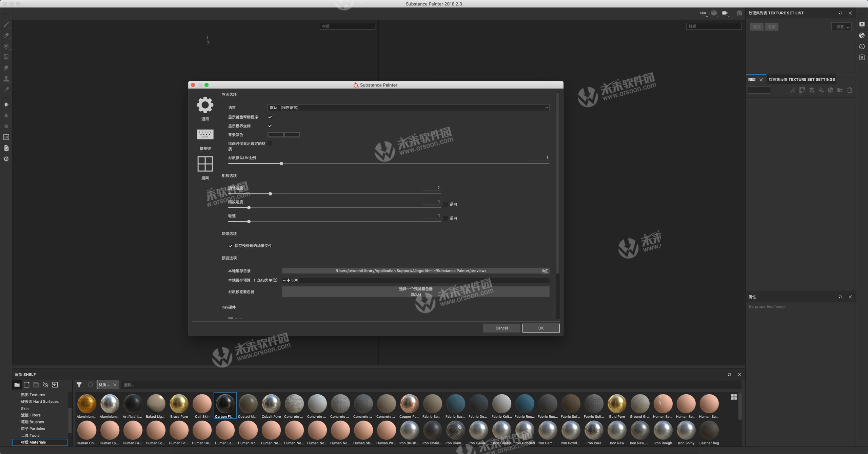Image resolution: width=868 pixels, height=454 pixels.
Task: Select the Material picker eyedropper tool
Action: [6, 90]
